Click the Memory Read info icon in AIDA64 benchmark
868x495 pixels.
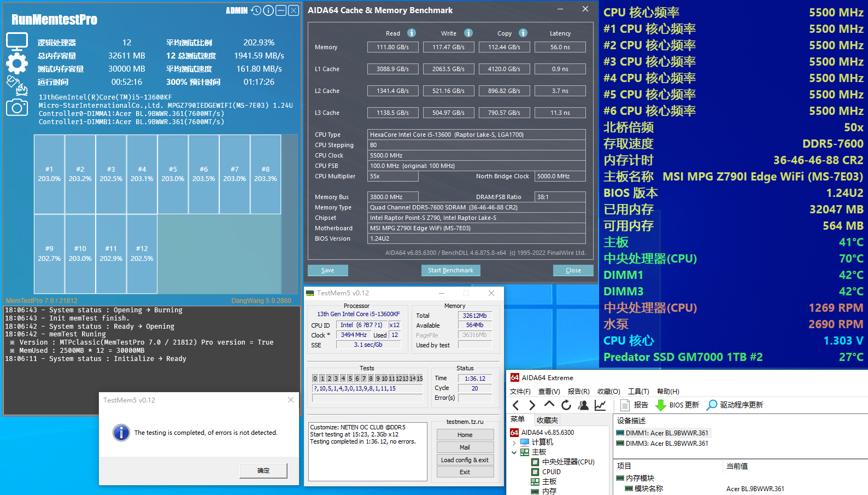pyautogui.click(x=412, y=33)
